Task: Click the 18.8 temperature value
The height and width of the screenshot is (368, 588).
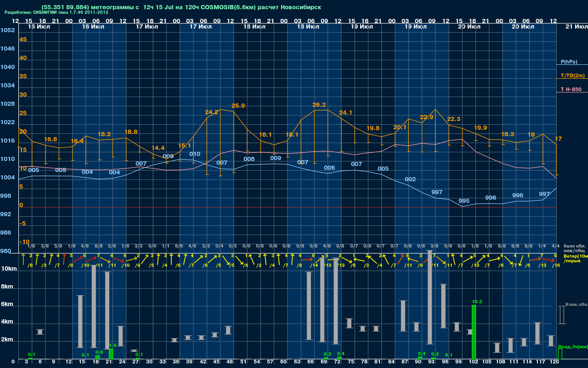Action: point(131,132)
